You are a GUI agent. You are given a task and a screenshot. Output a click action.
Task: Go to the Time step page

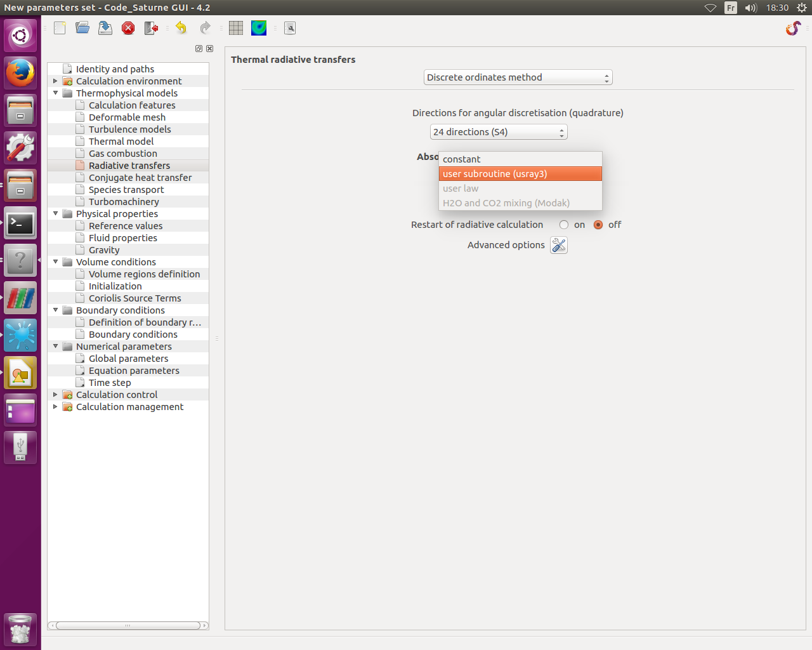click(x=110, y=383)
